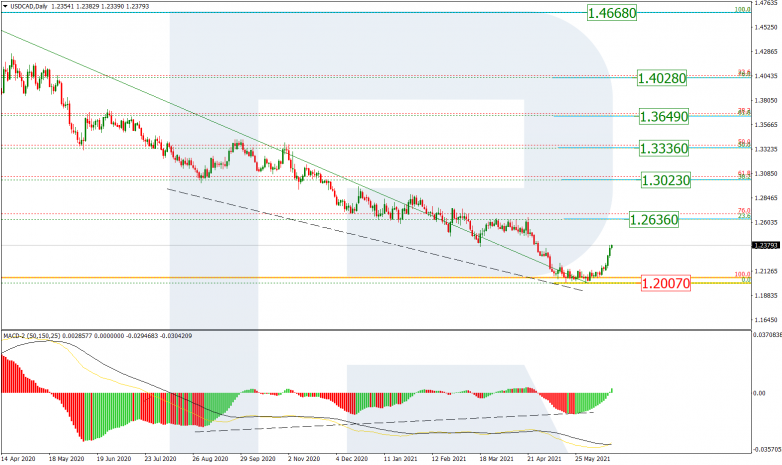
Task: Click the 1.16450 price axis value
Action: coord(766,320)
